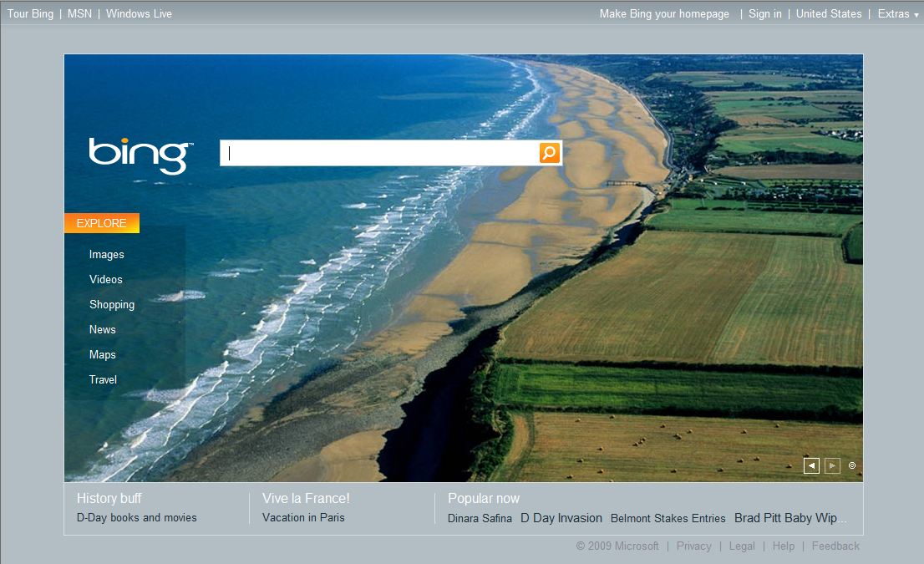Viewport: 924px width, 564px height.
Task: Click the orange magnifying glass search button
Action: click(x=549, y=153)
